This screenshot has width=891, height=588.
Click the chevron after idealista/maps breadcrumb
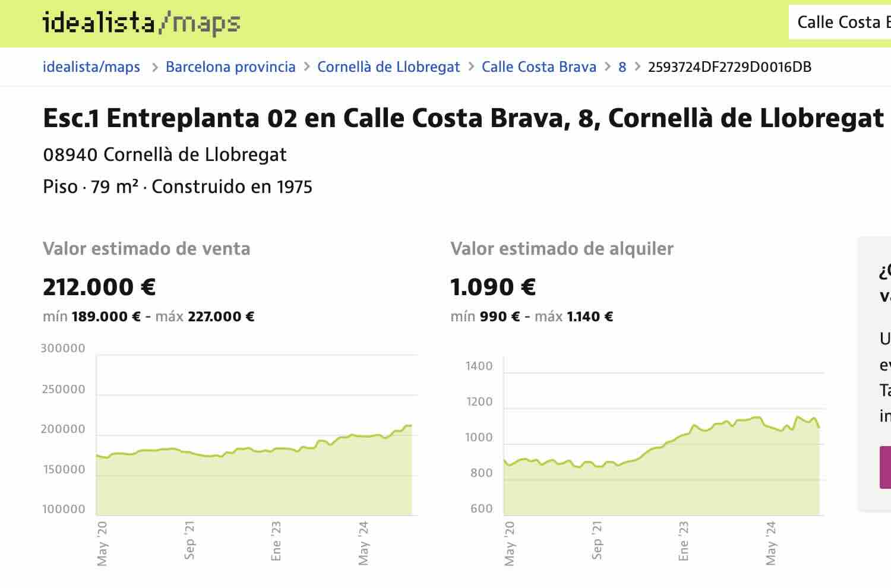point(154,67)
